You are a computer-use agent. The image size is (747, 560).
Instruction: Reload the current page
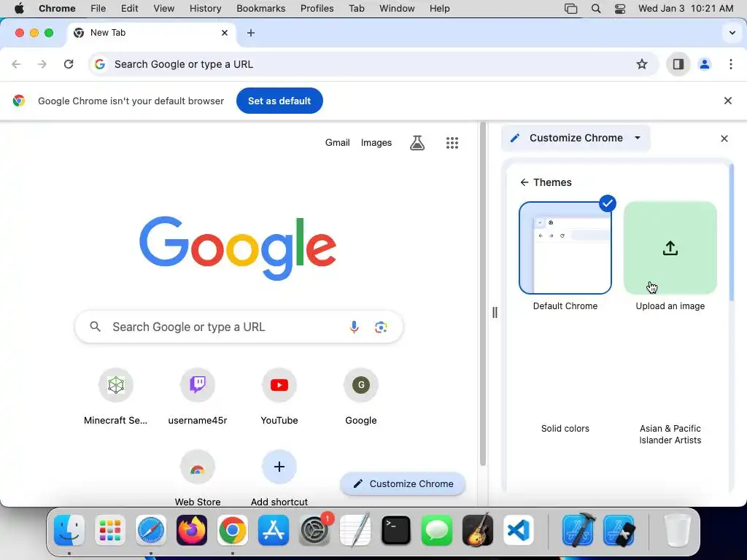coord(69,64)
